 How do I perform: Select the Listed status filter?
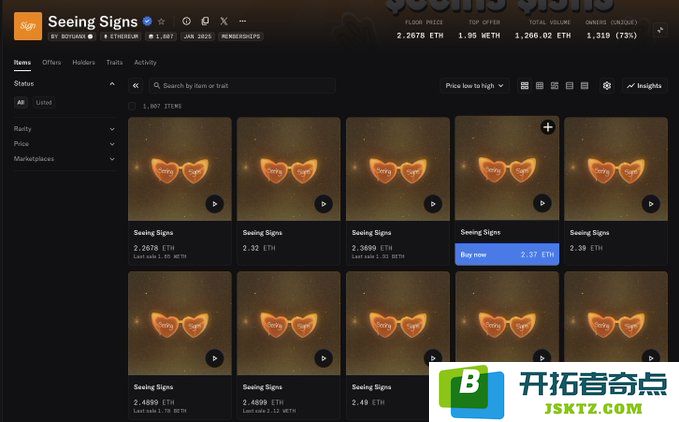pos(44,103)
